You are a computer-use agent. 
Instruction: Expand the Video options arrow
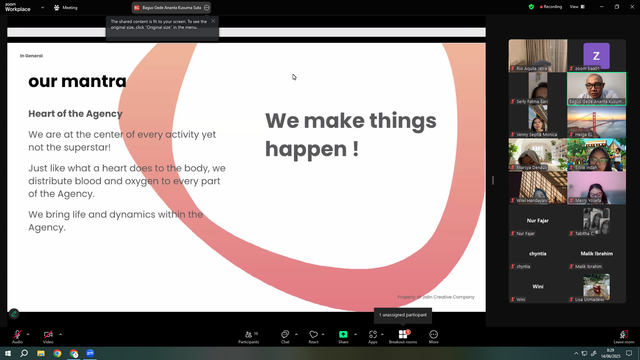click(60, 334)
